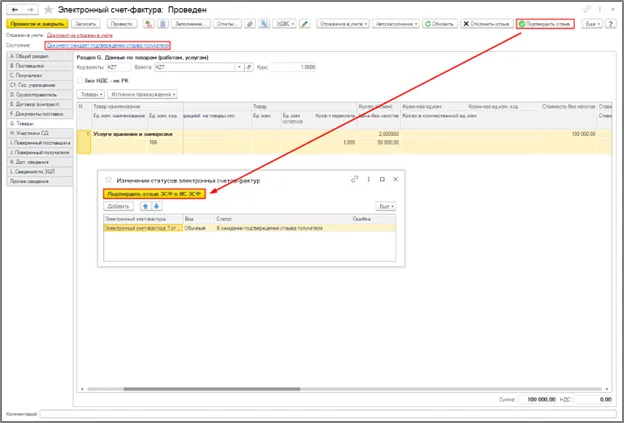Click the scrollbar's right arrow under the table
Viewport: 624px width, 423px height.
(607, 389)
